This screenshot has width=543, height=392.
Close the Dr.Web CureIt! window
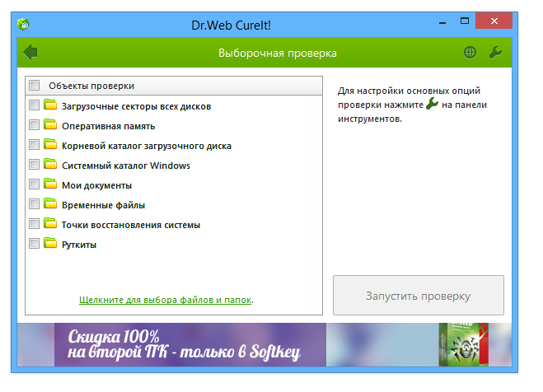[494, 21]
